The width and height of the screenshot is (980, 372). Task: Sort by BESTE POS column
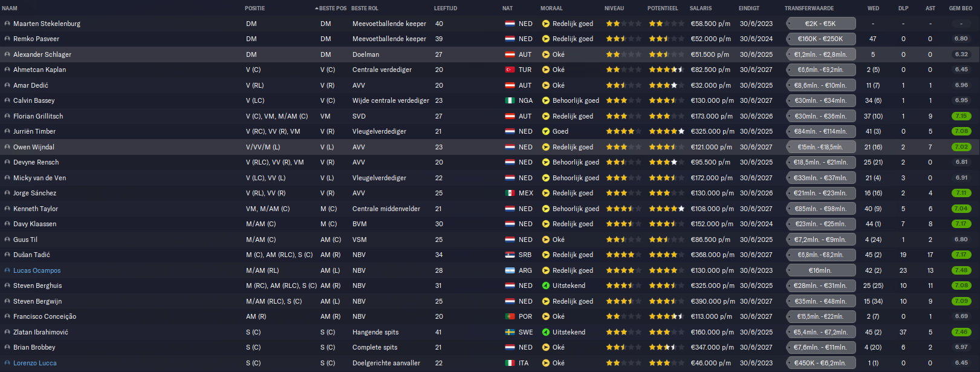[x=333, y=8]
